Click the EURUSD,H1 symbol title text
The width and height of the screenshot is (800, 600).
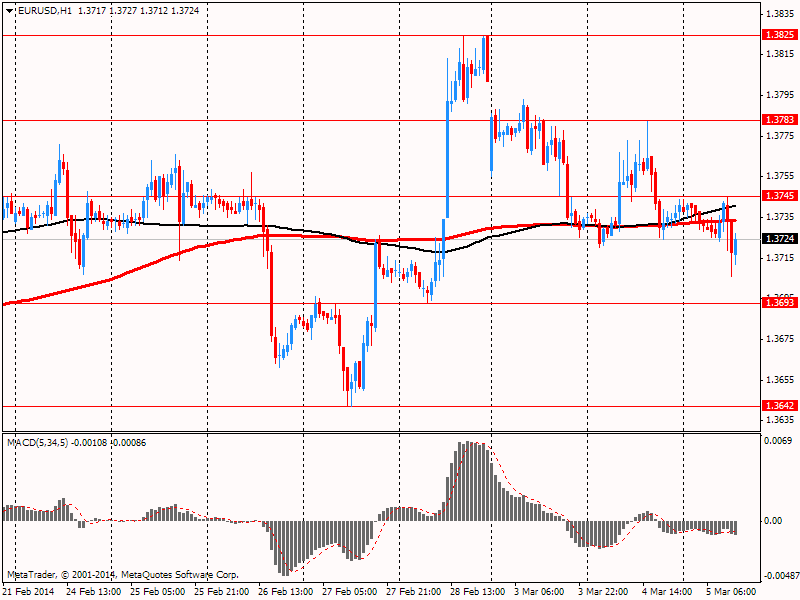coord(45,11)
